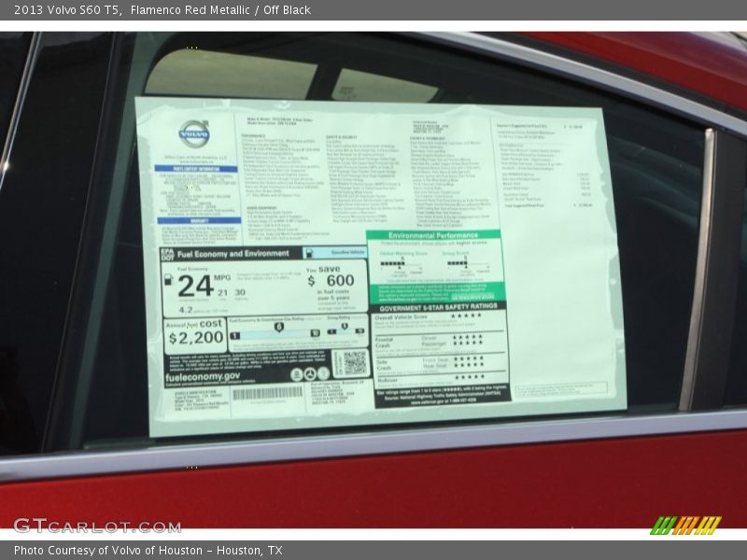Click the Smog Score scale
This screenshot has width=747, height=560.
457,265
